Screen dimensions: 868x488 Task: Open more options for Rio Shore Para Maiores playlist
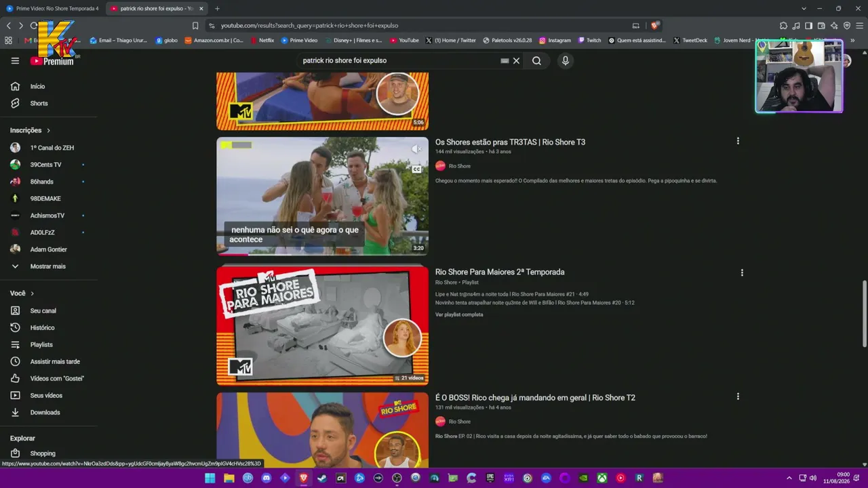(742, 272)
